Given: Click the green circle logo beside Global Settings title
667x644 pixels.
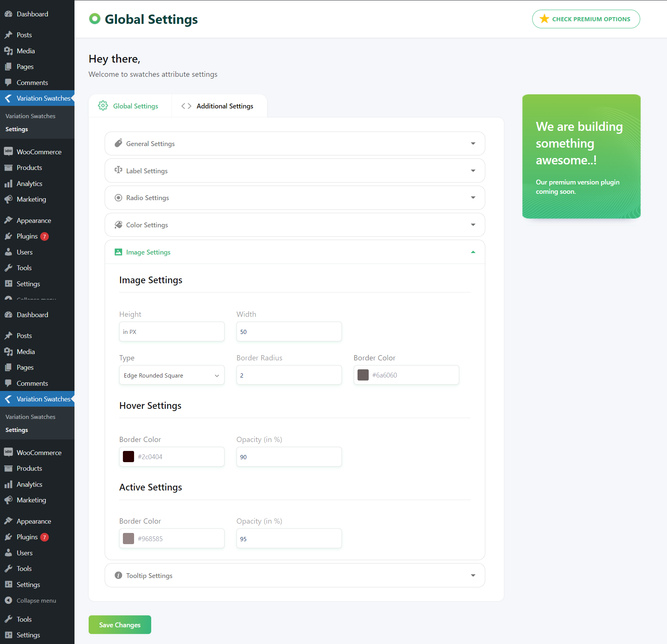Looking at the screenshot, I should coord(95,19).
